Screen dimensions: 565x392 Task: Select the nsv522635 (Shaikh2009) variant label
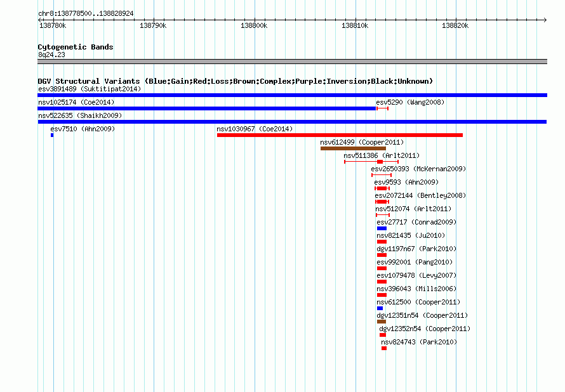point(80,115)
